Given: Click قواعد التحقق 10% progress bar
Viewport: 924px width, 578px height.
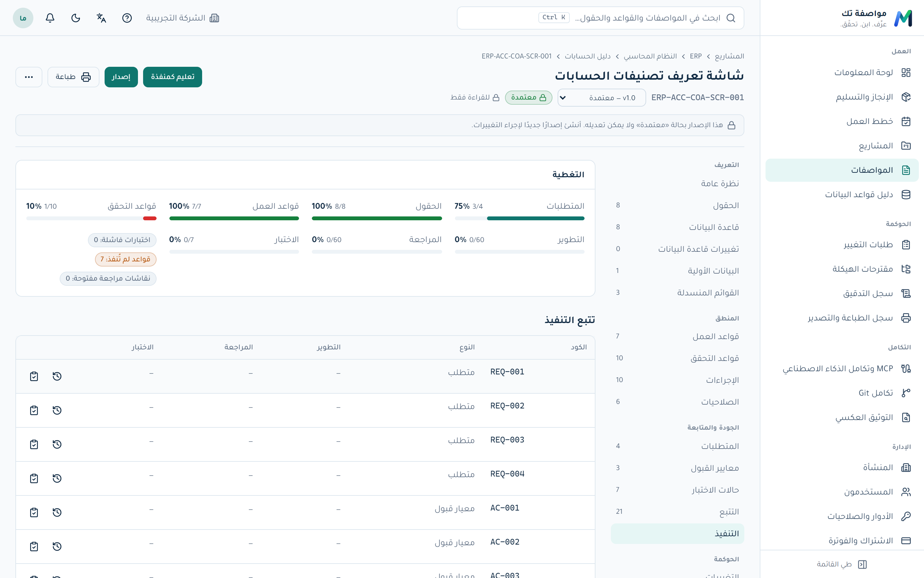Looking at the screenshot, I should point(91,218).
